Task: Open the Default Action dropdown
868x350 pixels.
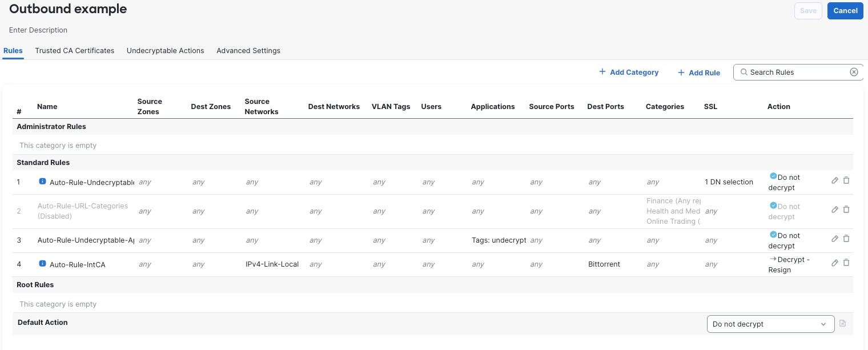Action: pos(770,324)
